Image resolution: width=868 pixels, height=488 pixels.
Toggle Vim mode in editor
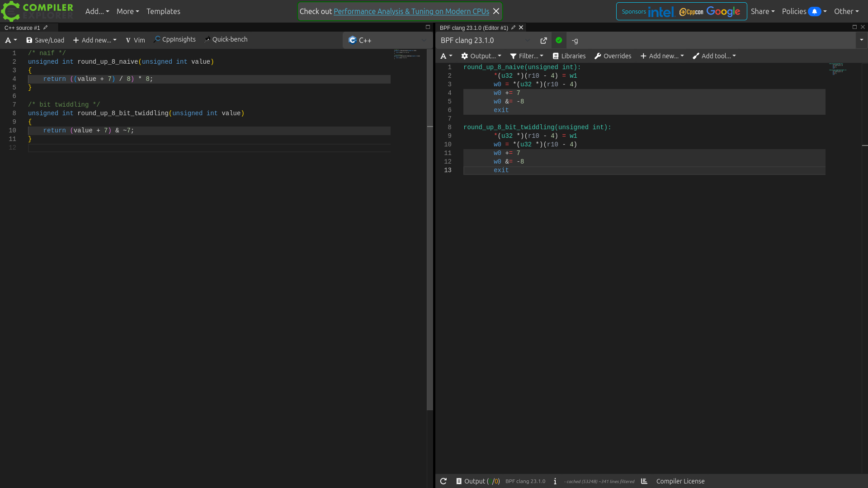135,40
